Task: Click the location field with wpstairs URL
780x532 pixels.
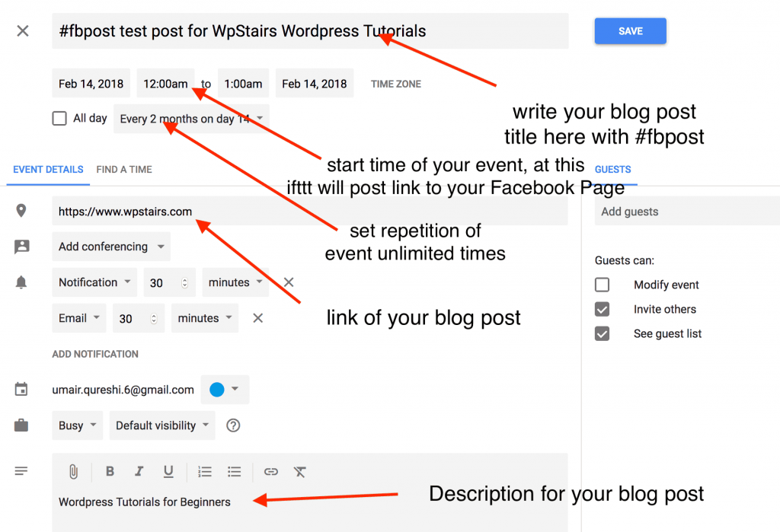Action: [x=310, y=211]
